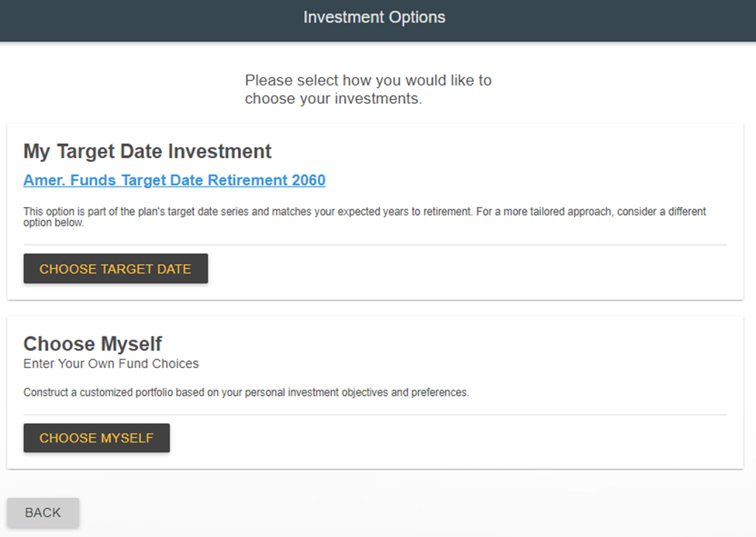Click the 'Please select how you would like' instruction
The width and height of the screenshot is (756, 537).
coord(368,81)
